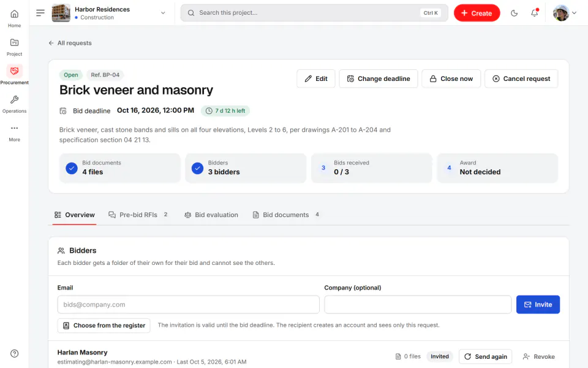Click the Bidders section people icon

click(61, 250)
